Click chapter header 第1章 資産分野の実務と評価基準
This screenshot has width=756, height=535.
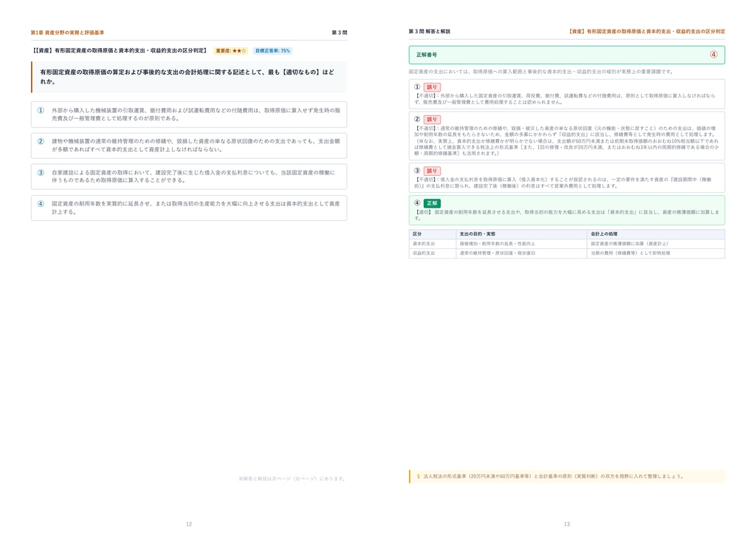[67, 33]
